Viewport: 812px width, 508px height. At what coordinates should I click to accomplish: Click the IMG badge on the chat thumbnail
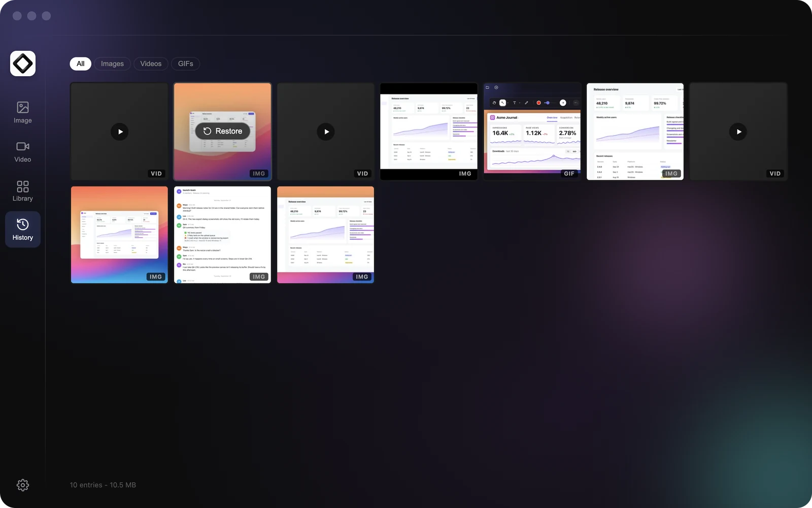[259, 277]
